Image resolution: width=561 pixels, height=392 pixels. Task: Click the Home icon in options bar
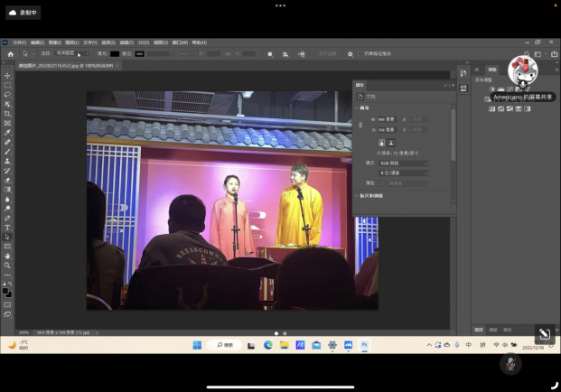[10, 54]
